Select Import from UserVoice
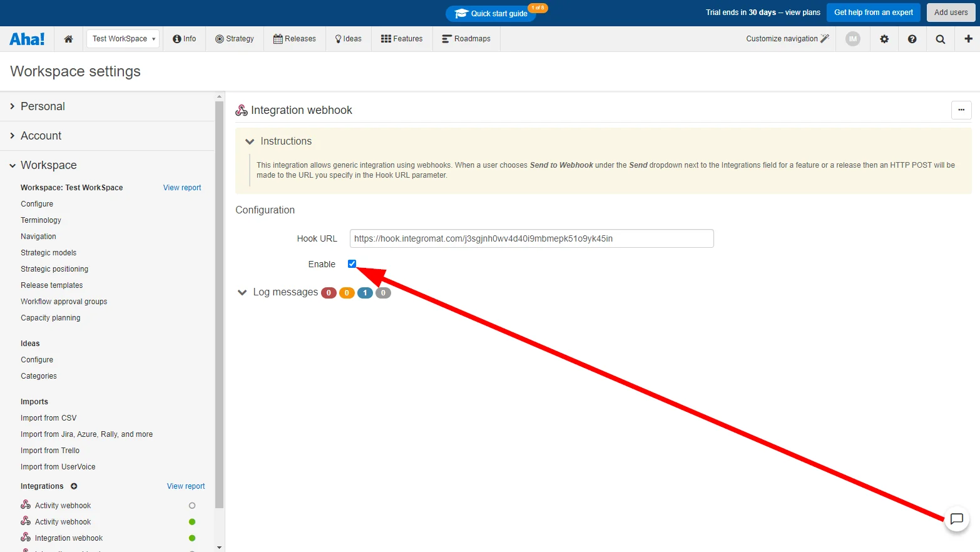Image resolution: width=980 pixels, height=552 pixels. 58,467
